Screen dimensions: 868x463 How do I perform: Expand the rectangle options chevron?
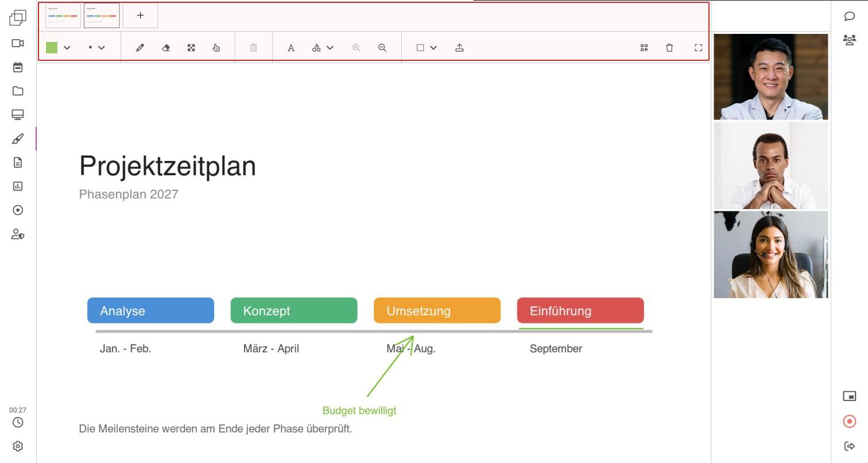[x=433, y=48]
